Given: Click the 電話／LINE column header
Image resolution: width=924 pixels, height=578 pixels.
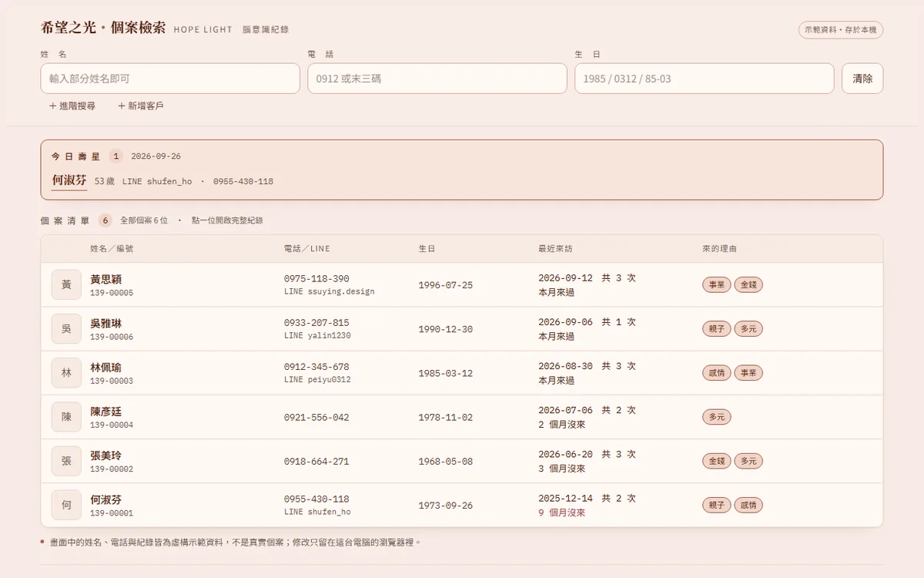Looking at the screenshot, I should point(307,249).
